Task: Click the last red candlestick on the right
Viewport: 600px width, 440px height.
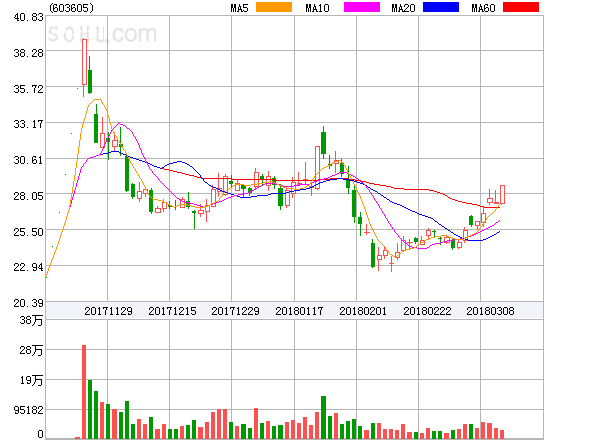Action: 502,194
